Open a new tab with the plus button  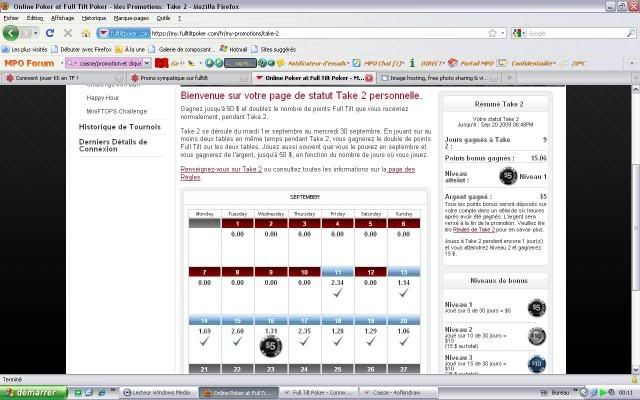pyautogui.click(x=509, y=78)
